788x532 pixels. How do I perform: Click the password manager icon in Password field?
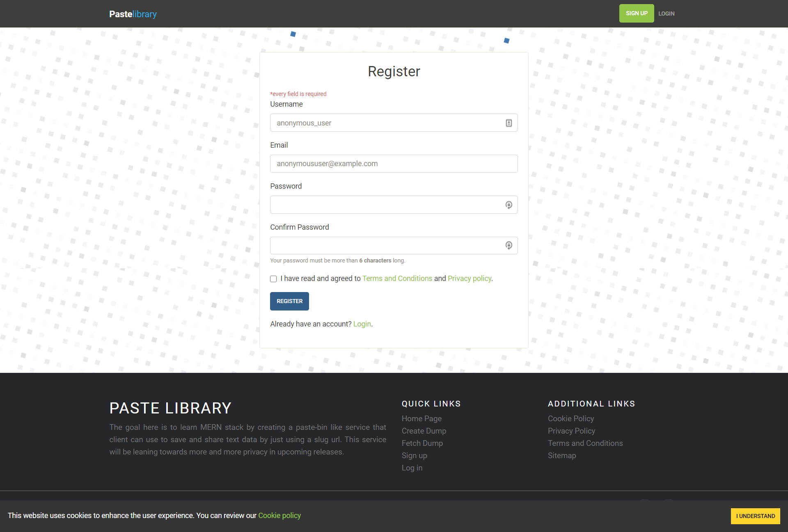pos(509,205)
